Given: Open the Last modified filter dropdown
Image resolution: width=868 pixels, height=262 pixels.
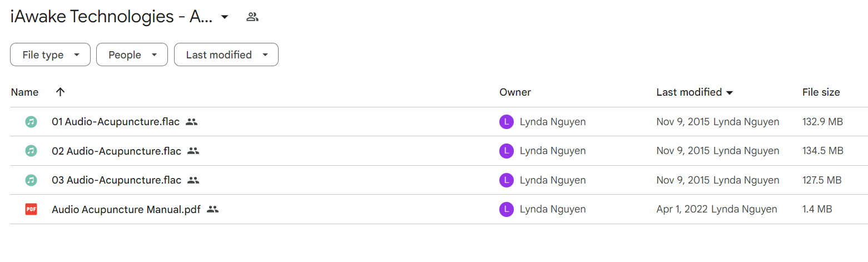Looking at the screenshot, I should tap(226, 55).
